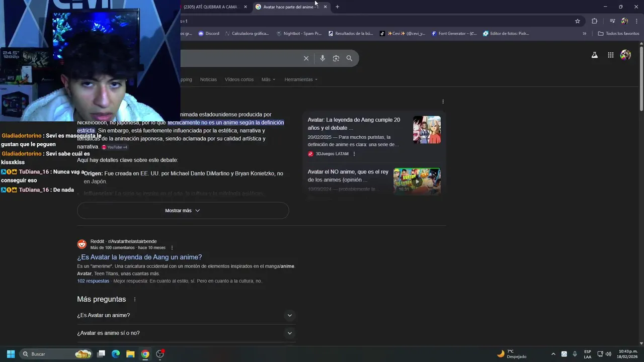Screen dimensions: 644x362
Task: Click the Windows taskbar Buscar search field
Action: click(x=57, y=354)
